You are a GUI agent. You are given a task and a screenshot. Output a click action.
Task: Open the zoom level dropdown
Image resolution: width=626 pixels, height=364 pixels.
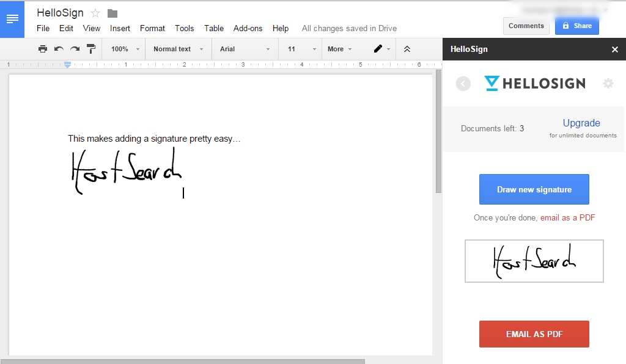click(x=123, y=49)
